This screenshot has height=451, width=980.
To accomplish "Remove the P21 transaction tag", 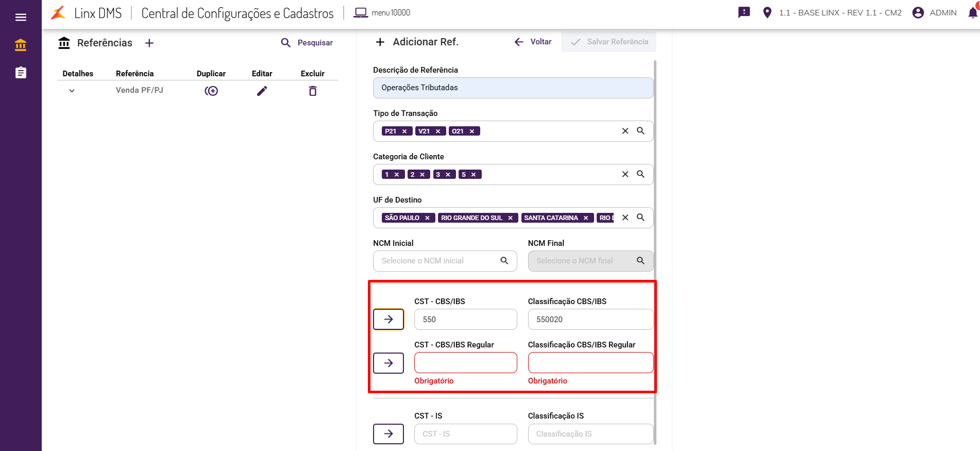I will (404, 131).
